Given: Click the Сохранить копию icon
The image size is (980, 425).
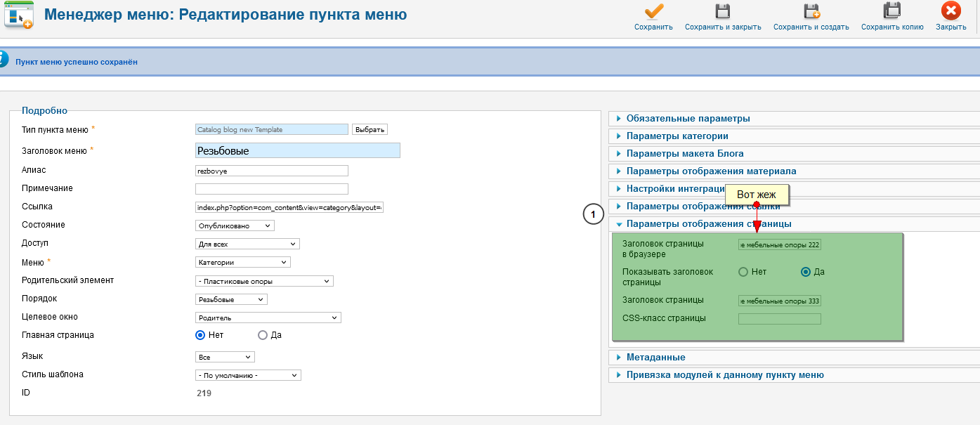Looking at the screenshot, I should point(891,12).
